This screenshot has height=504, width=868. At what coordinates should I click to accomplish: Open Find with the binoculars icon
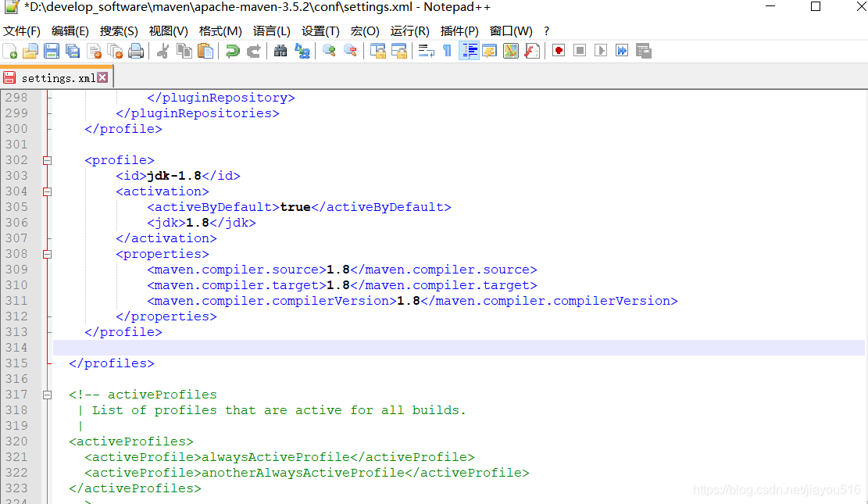(280, 51)
